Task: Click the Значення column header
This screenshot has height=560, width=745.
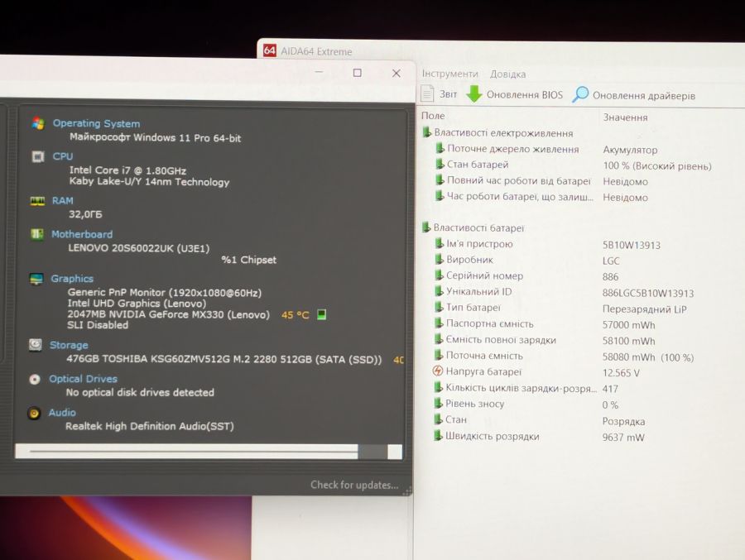Action: point(625,117)
